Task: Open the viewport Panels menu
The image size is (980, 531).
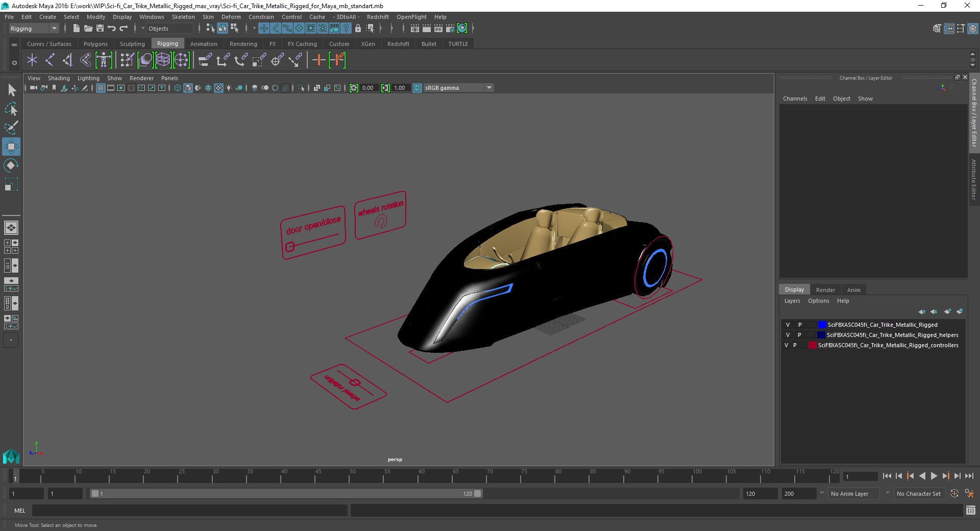Action: tap(169, 78)
